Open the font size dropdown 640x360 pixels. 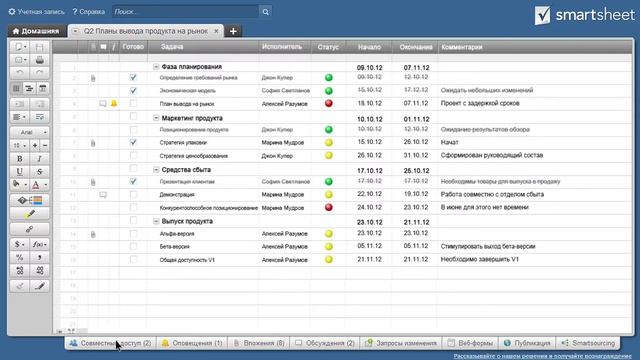(19, 145)
